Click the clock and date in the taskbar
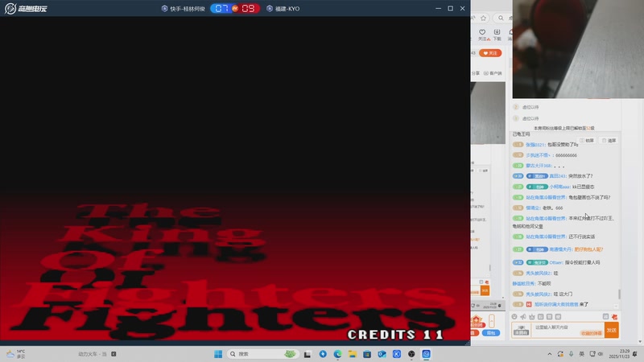 [619, 354]
